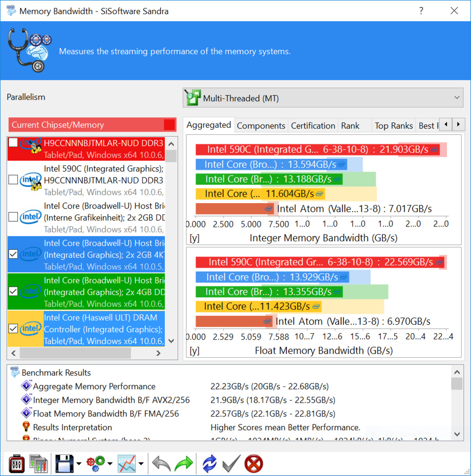Click the stethoscope brain icon in the blue banner
Screen dimensions: 471x476
[29, 50]
